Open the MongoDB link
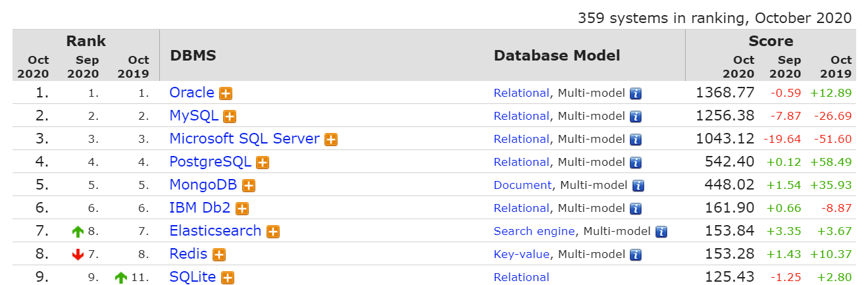This screenshot has width=868, height=285. tap(203, 185)
